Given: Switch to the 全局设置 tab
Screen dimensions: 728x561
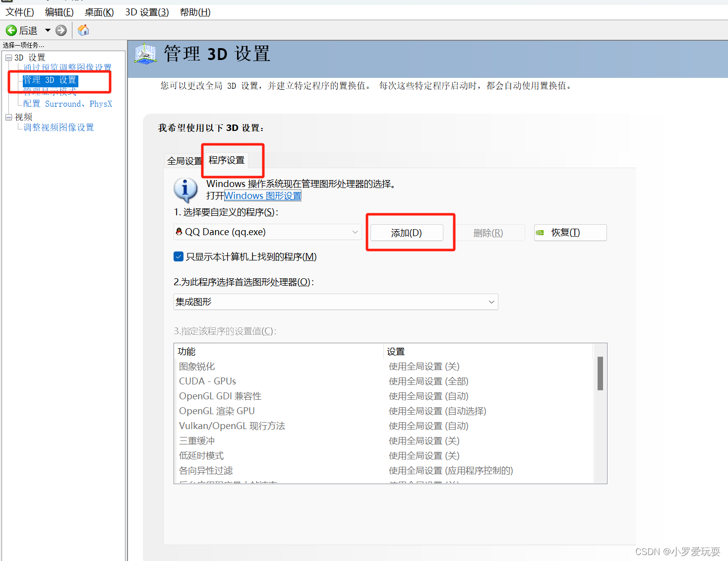Looking at the screenshot, I should coord(183,160).
